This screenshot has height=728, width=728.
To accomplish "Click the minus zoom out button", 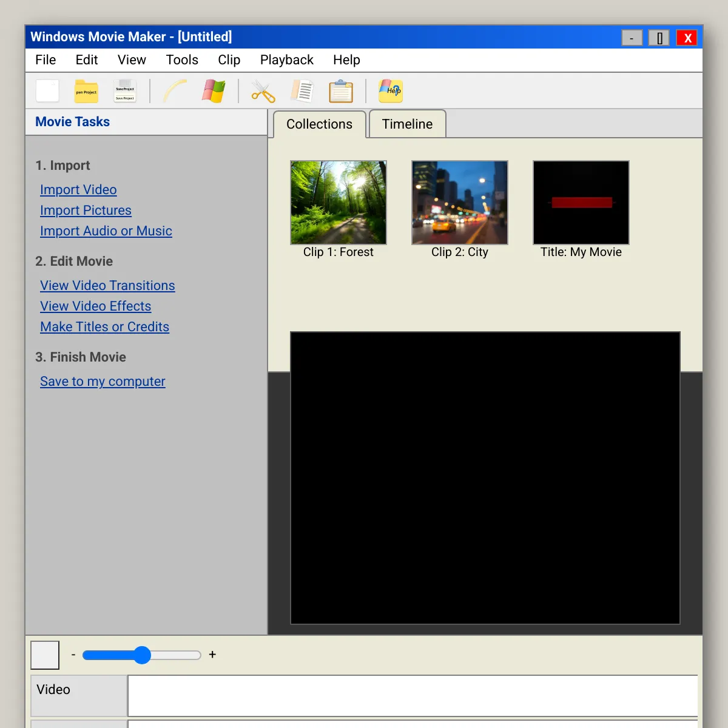I will click(x=73, y=655).
